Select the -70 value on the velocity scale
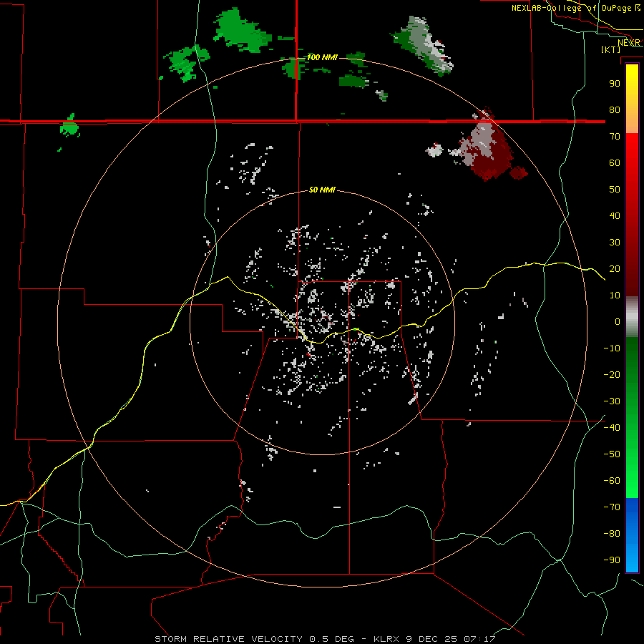Viewport: 644px width, 644px height. point(612,507)
